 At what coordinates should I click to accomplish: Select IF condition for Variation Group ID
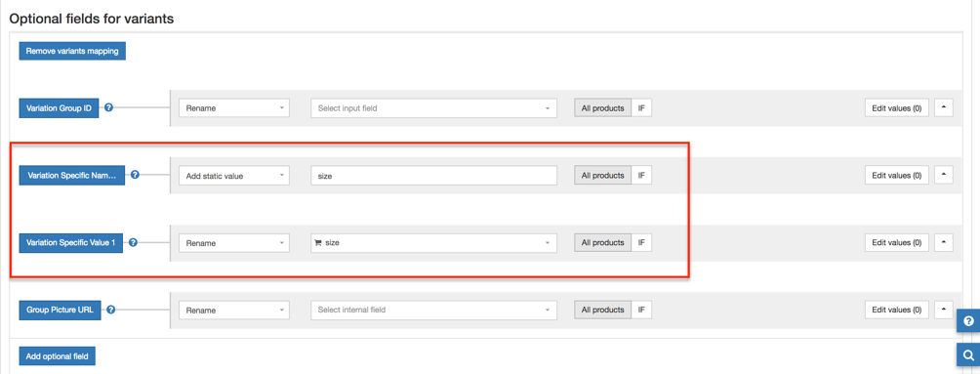coord(641,108)
